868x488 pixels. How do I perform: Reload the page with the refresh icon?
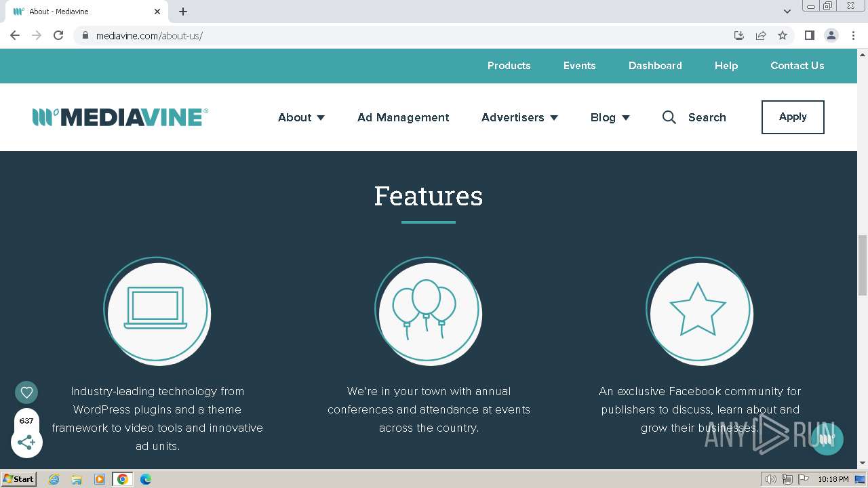pyautogui.click(x=58, y=35)
